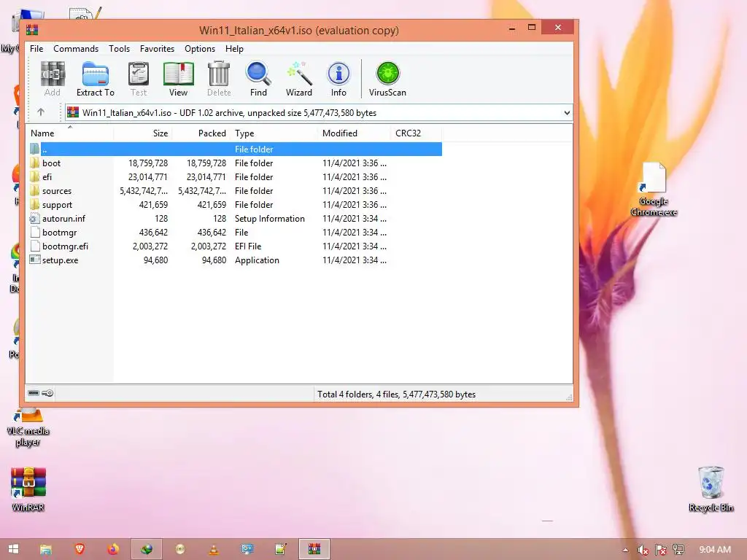Open the File menu
This screenshot has height=560, width=747.
pos(36,49)
